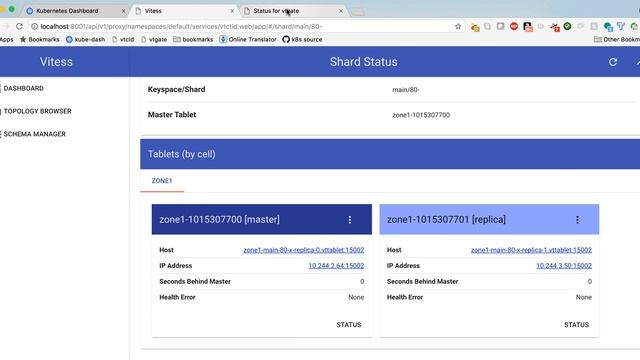Open menu for zone1-1015307701 replica tablet
The image size is (640, 360).
click(x=577, y=220)
